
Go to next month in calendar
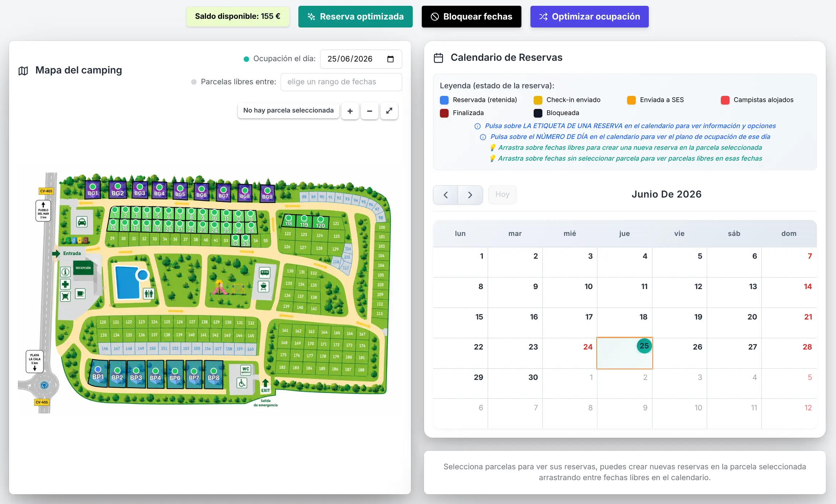470,195
